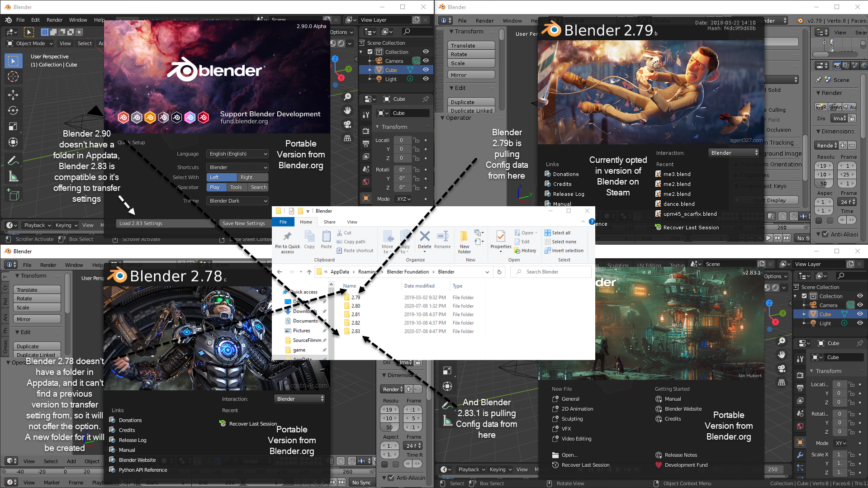Click the Search Blender box in Explorer
Image resolution: width=868 pixels, height=488 pixels.
tap(551, 272)
